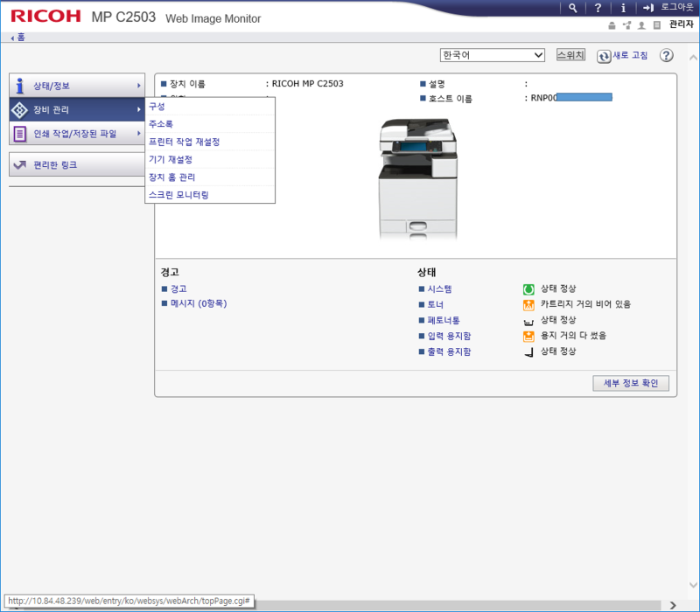The width and height of the screenshot is (700, 612).
Task: Click the logout arrow icon
Action: [648, 8]
